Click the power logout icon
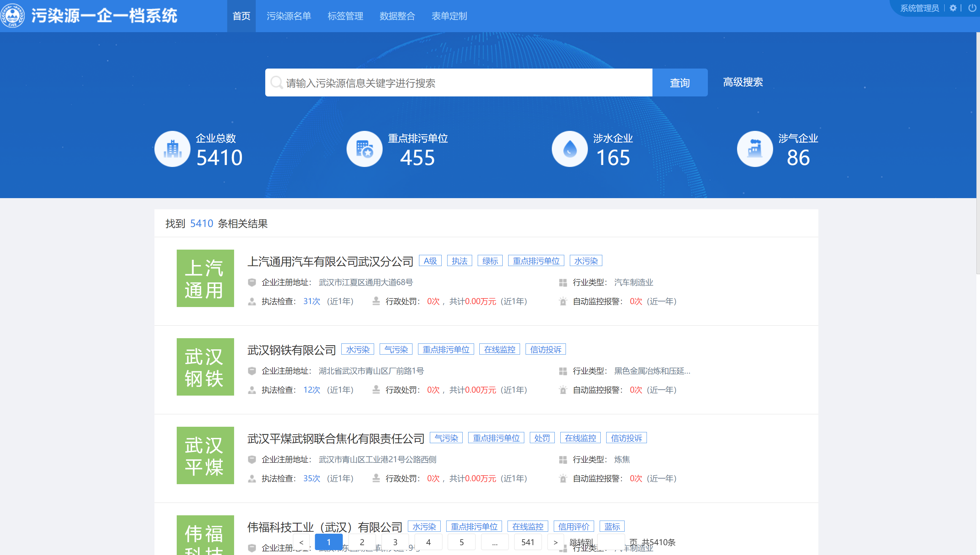The height and width of the screenshot is (555, 980). tap(972, 8)
